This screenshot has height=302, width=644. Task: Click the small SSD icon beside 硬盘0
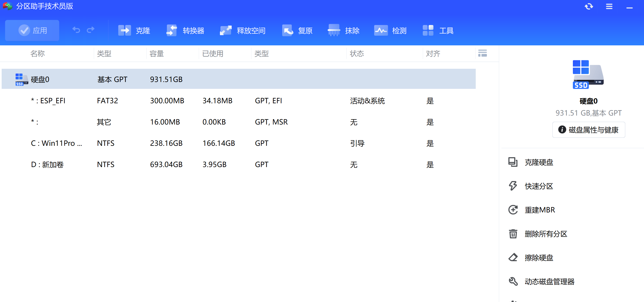tap(22, 79)
